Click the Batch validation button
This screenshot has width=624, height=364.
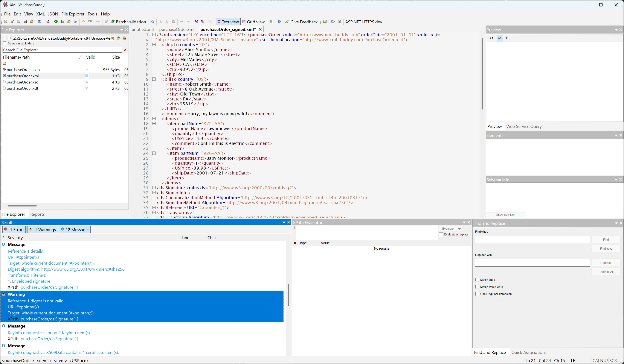(128, 22)
